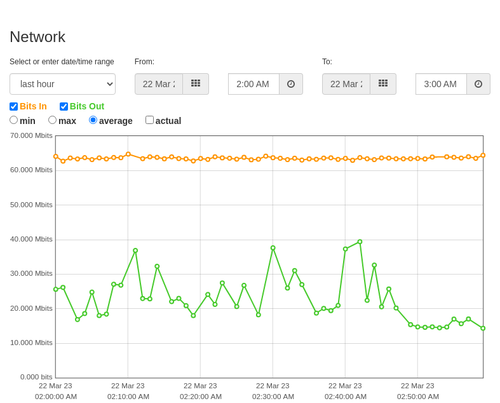The width and height of the screenshot is (500, 403).
Task: Uncheck the Bits In checkbox
Action: point(14,106)
